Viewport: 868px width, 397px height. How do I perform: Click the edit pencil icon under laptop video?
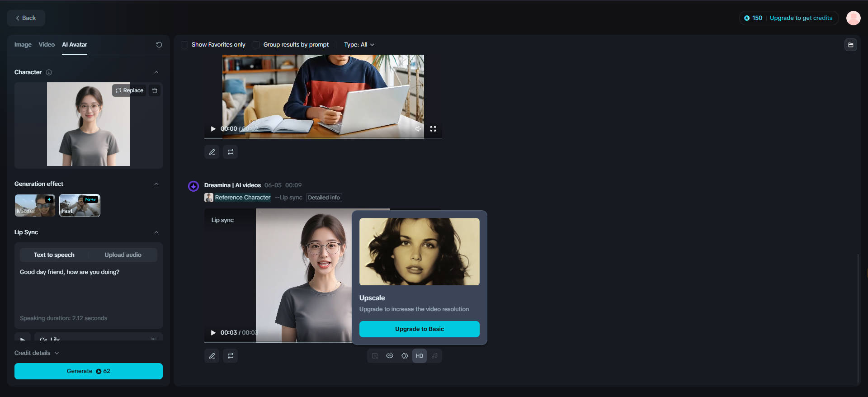coord(212,152)
